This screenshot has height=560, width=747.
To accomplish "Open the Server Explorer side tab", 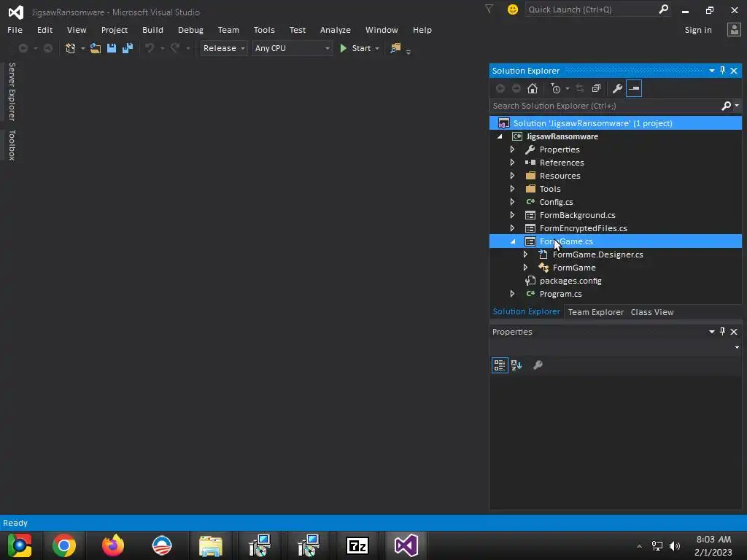I will (x=12, y=91).
